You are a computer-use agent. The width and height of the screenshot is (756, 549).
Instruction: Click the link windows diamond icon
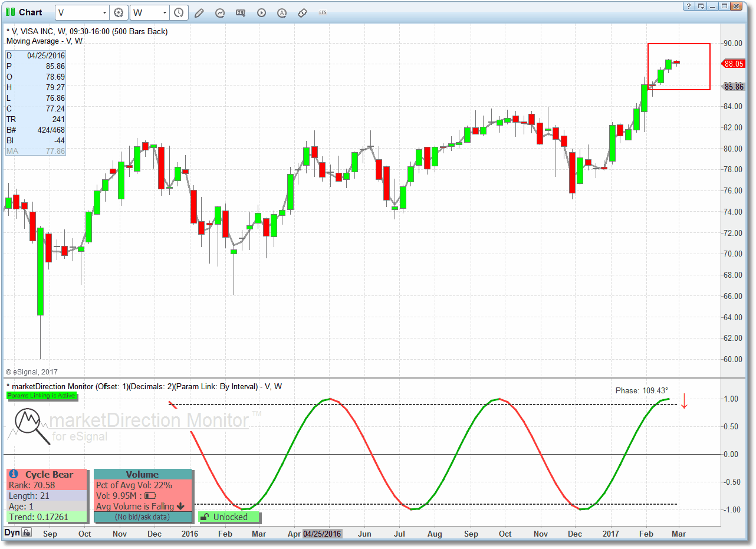click(303, 12)
